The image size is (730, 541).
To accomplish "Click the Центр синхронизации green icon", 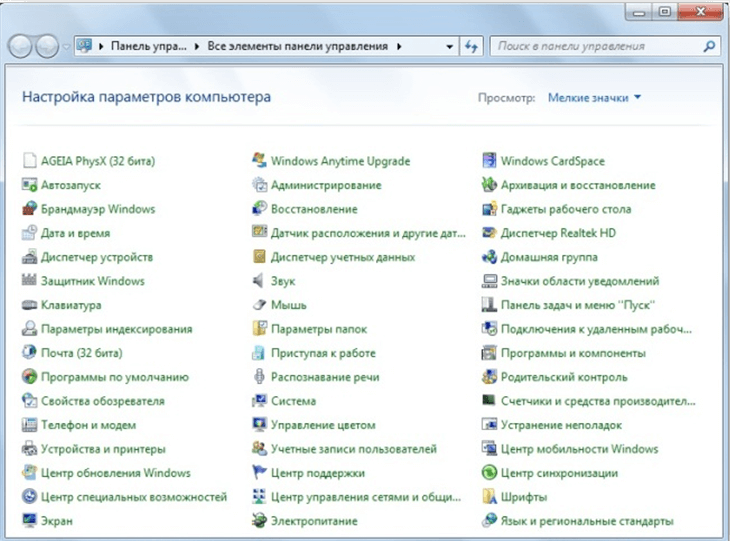I will tap(489, 473).
